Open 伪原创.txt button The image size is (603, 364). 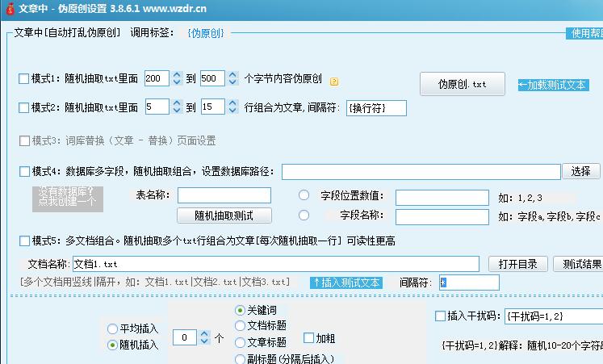click(x=463, y=84)
